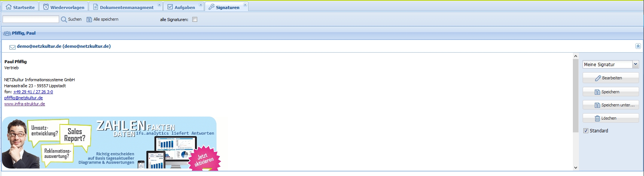
Task: Select the Signaturen tab
Action: 227,7
